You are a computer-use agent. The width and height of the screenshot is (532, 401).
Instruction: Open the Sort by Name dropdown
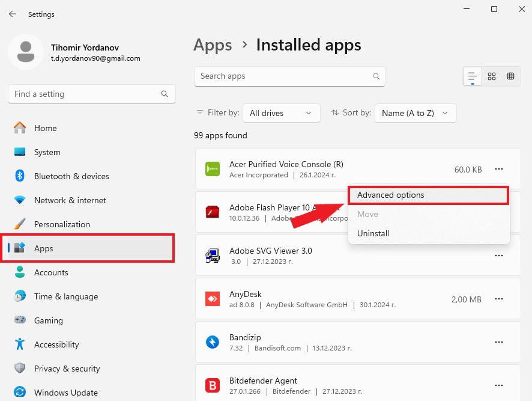(x=416, y=113)
